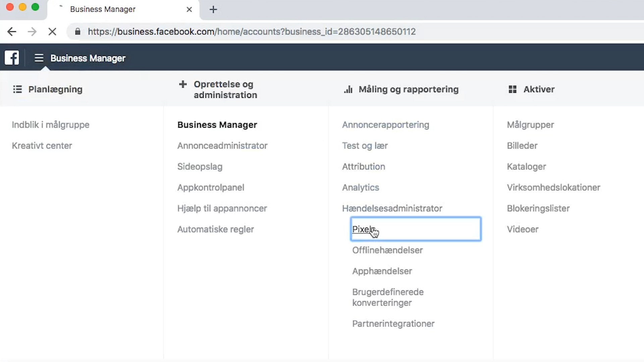Click the browser address bar URL
Screen dimensions: 644x362
point(252,32)
